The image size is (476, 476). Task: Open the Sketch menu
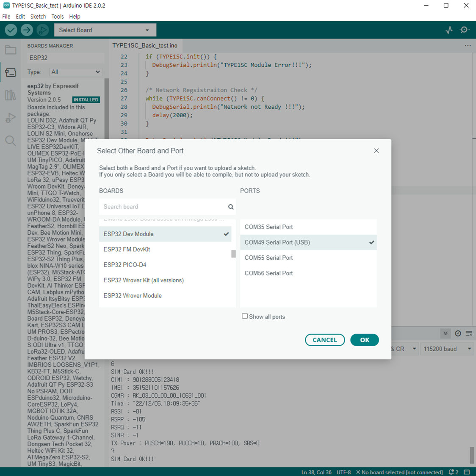tap(38, 17)
